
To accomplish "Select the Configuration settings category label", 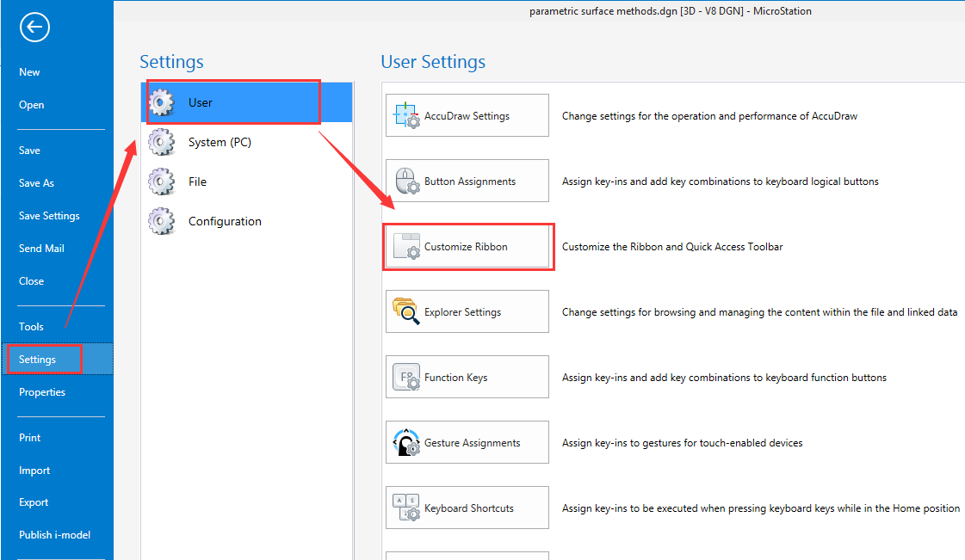I will coord(225,221).
